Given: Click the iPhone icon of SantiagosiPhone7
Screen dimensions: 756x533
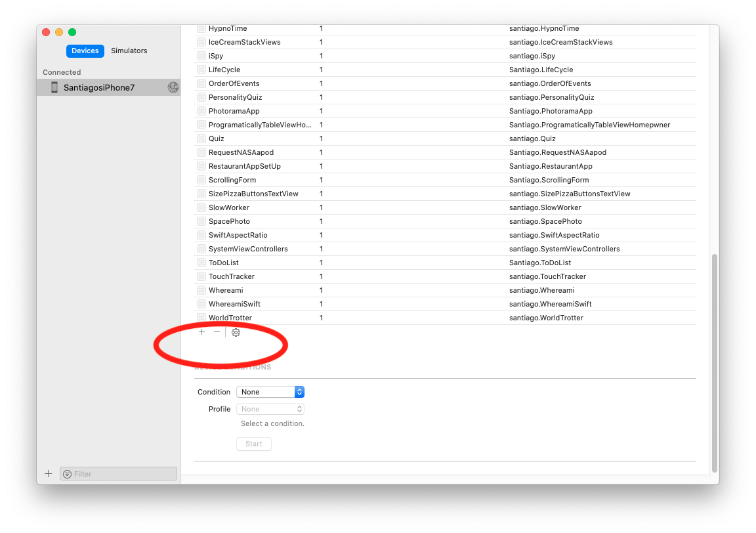Looking at the screenshot, I should click(x=54, y=87).
